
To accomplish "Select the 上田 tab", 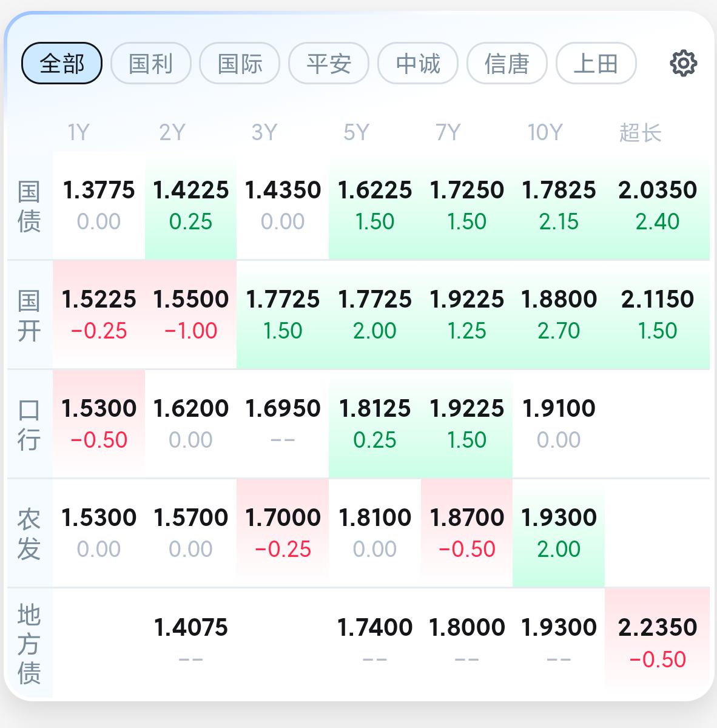I will coord(596,63).
